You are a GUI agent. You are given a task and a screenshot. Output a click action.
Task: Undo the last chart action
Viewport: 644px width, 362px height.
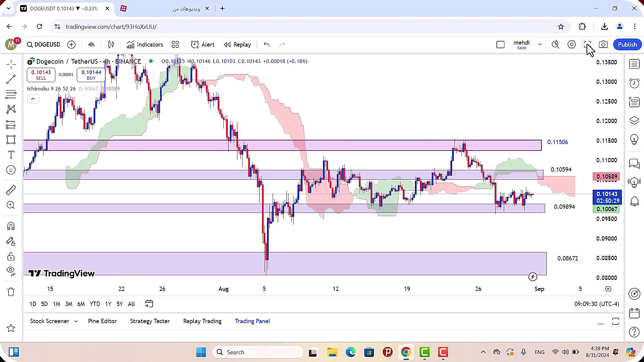[267, 45]
